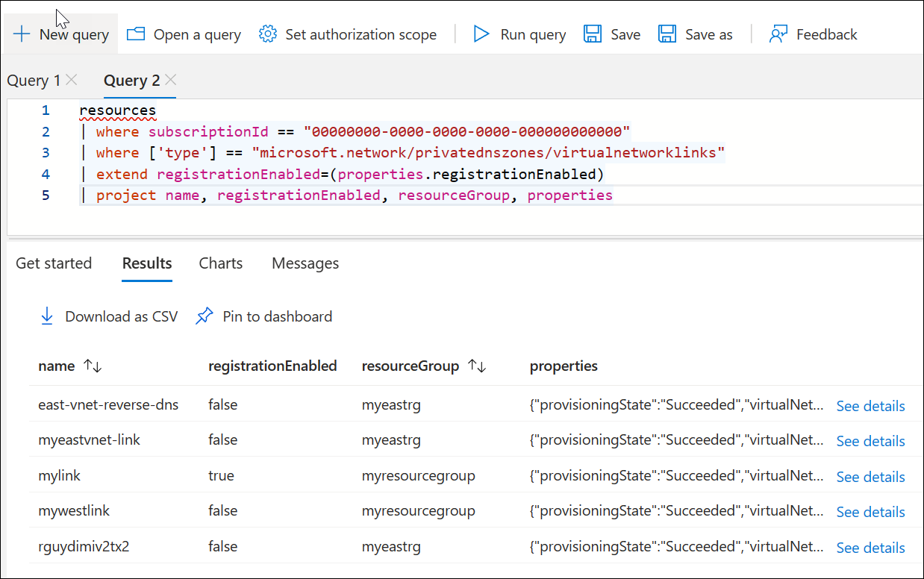Close the Query 2 tab
Viewport: 924px width, 579px height.
pyautogui.click(x=171, y=79)
